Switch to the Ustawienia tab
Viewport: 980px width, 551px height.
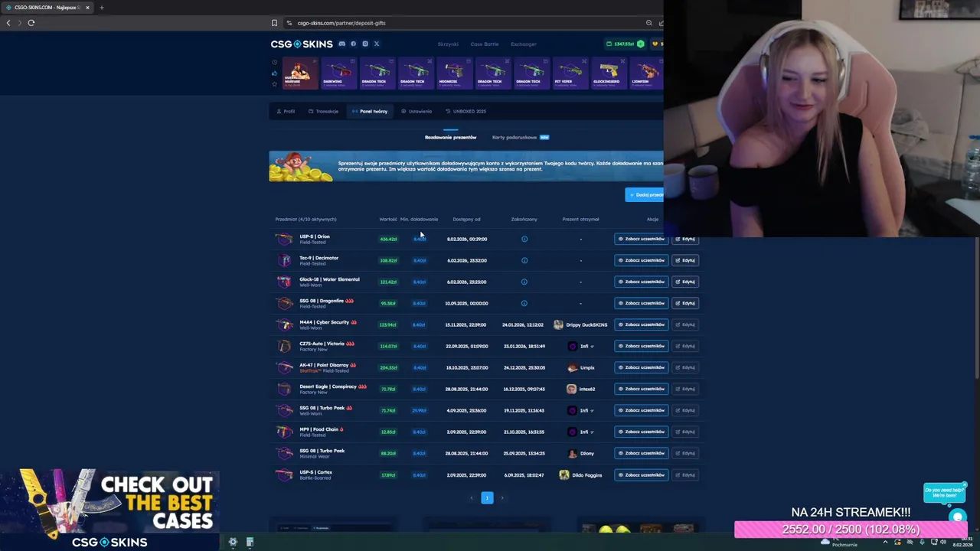coord(417,111)
